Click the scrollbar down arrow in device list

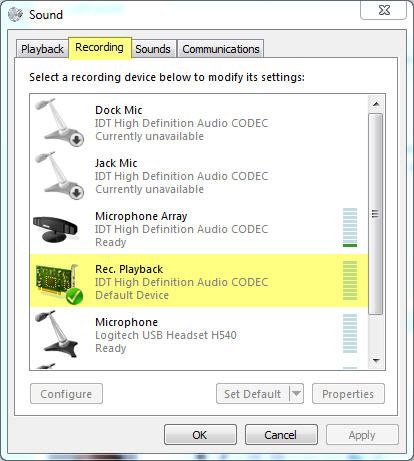376,360
